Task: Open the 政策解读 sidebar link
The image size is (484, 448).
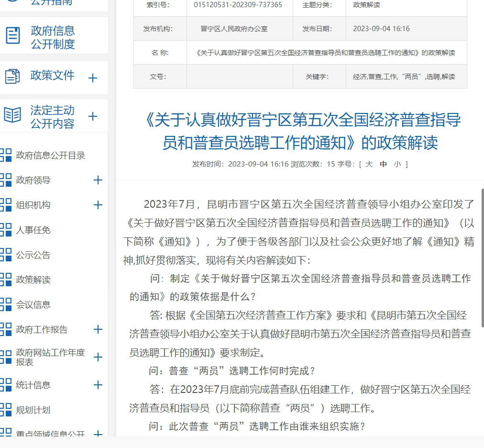Action: tap(33, 280)
